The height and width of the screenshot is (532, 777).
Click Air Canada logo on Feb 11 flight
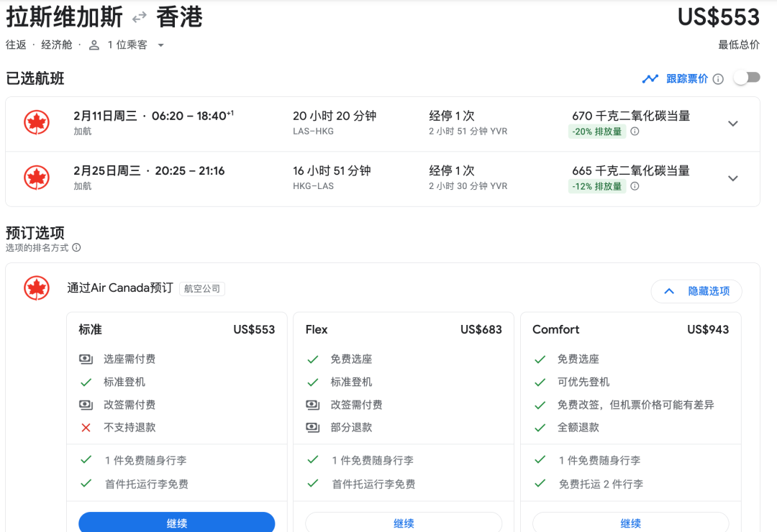click(36, 123)
